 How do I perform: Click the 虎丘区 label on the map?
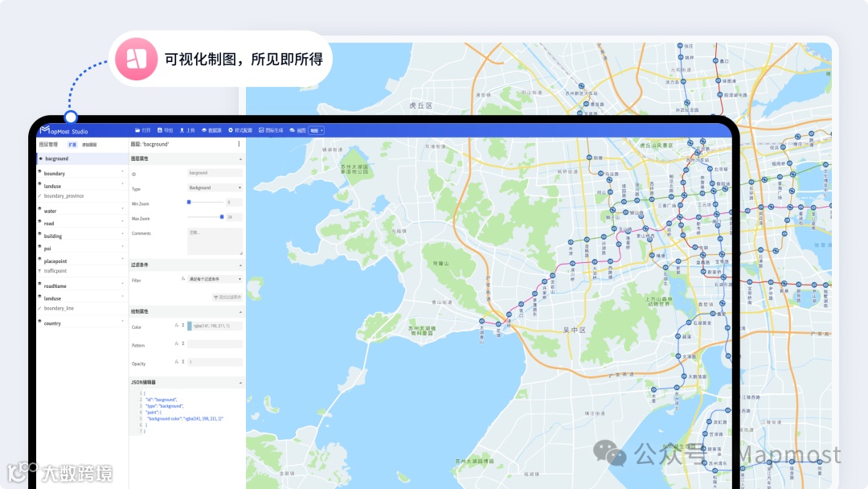[420, 105]
